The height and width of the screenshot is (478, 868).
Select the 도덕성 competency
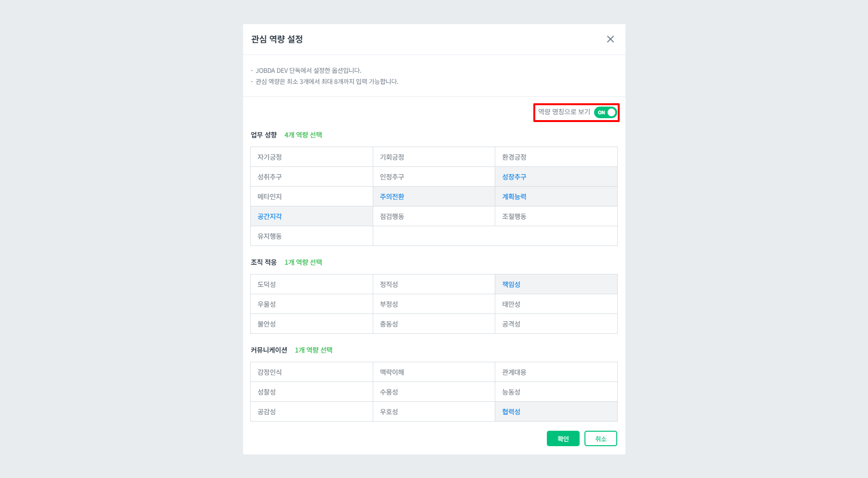(266, 284)
